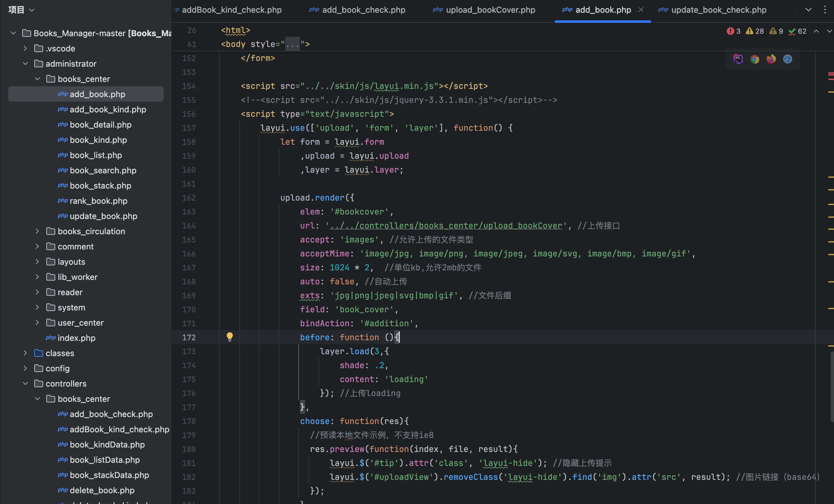Open book_list.php in project tree
This screenshot has width=834, height=504.
pyautogui.click(x=96, y=155)
